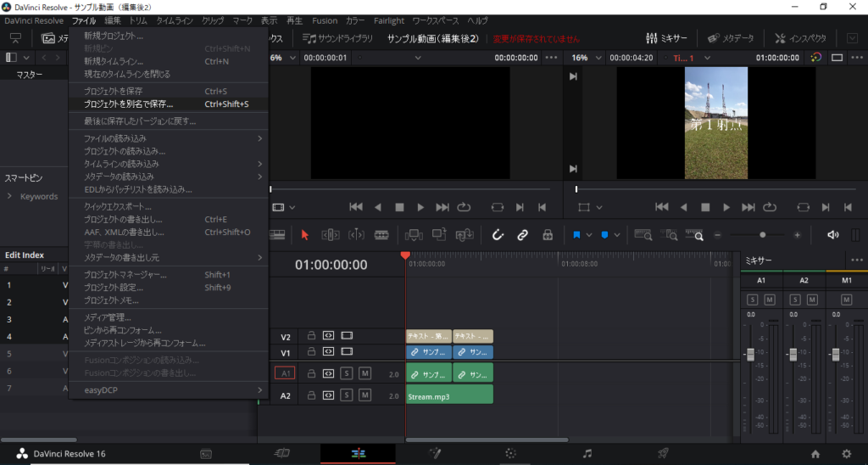Screen dimensions: 868x465
Task: Click the Replace Clip icon
Action: pyautogui.click(x=464, y=235)
